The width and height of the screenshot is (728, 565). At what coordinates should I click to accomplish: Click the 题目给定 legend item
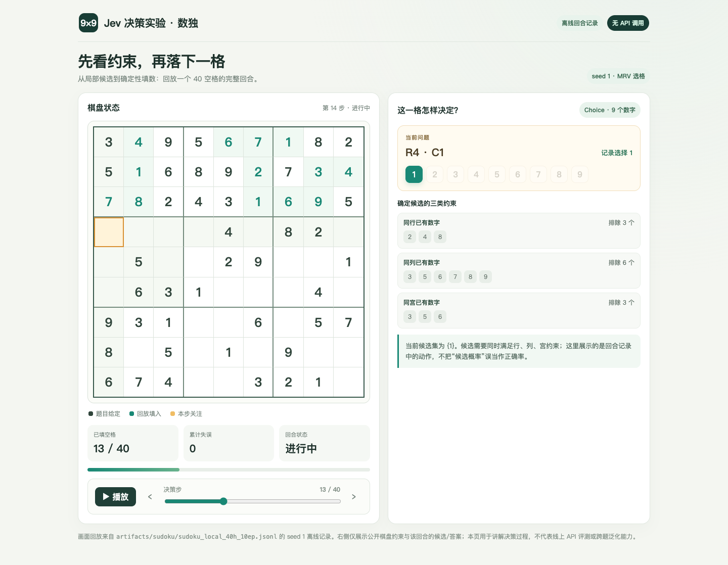[x=105, y=414]
